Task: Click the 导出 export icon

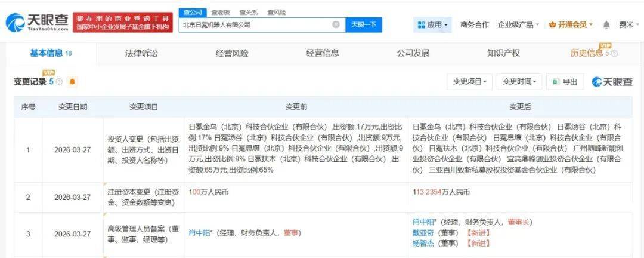Action: coord(556,82)
